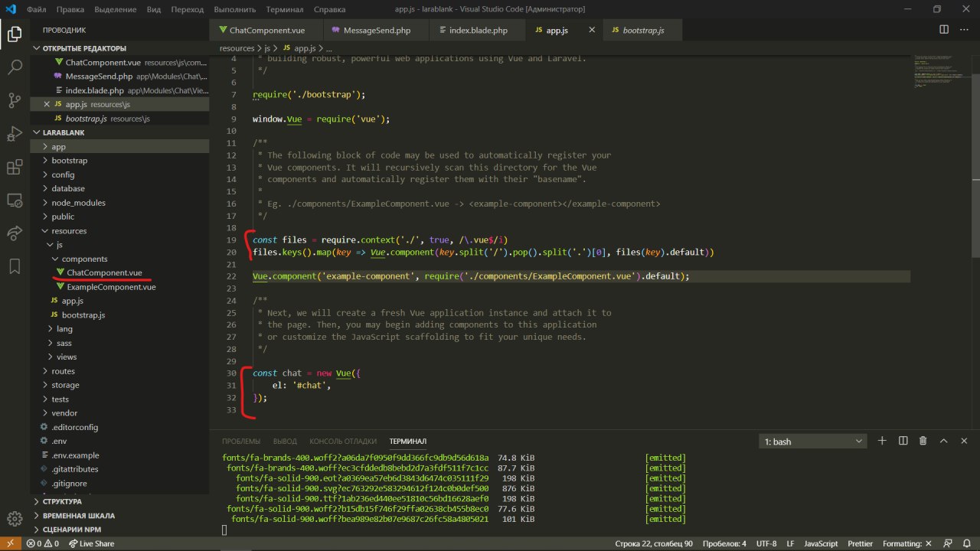Viewport: 980px width, 551px height.
Task: Open the Search view in the activity bar
Action: point(15,67)
